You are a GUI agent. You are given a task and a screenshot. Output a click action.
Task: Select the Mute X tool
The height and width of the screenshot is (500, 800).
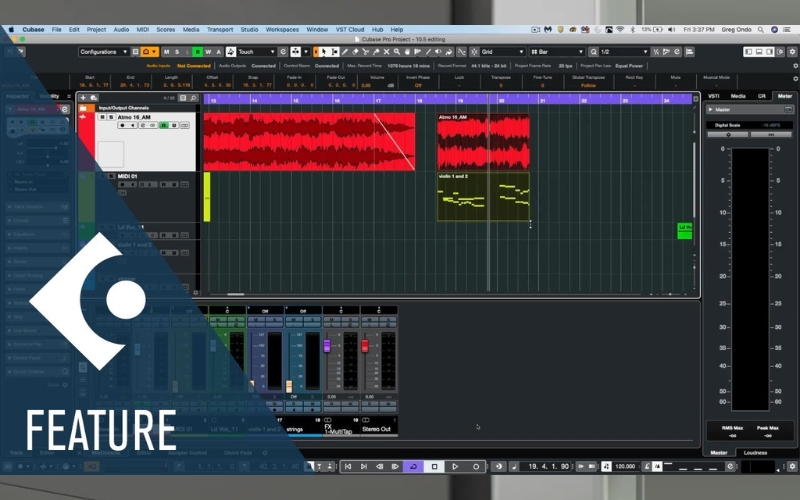[x=386, y=52]
